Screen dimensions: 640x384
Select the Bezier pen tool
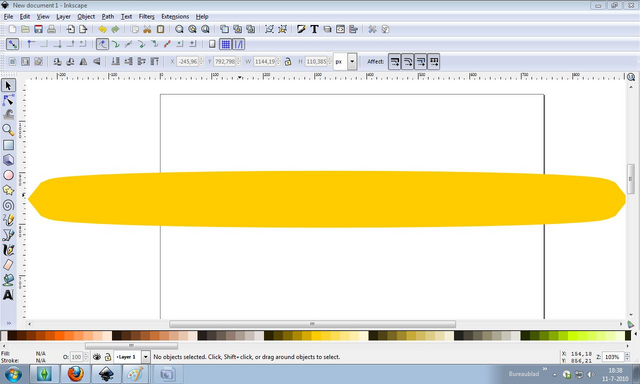(x=8, y=235)
